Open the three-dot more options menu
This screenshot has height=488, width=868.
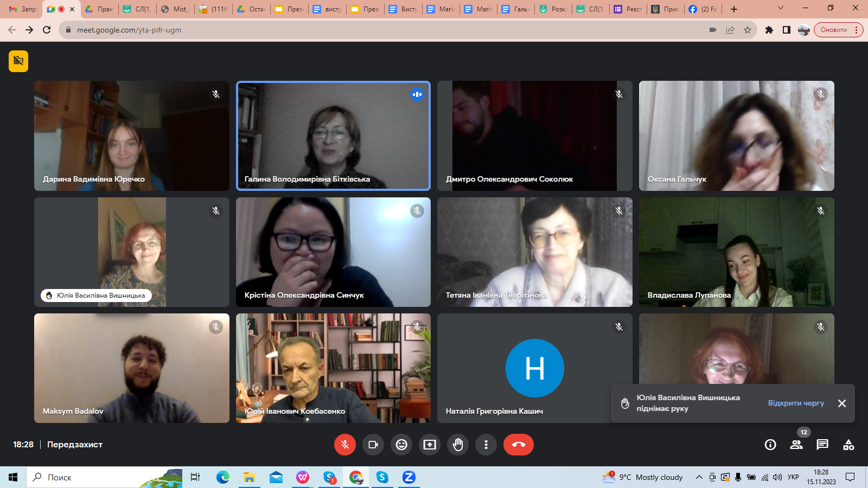pyautogui.click(x=486, y=445)
